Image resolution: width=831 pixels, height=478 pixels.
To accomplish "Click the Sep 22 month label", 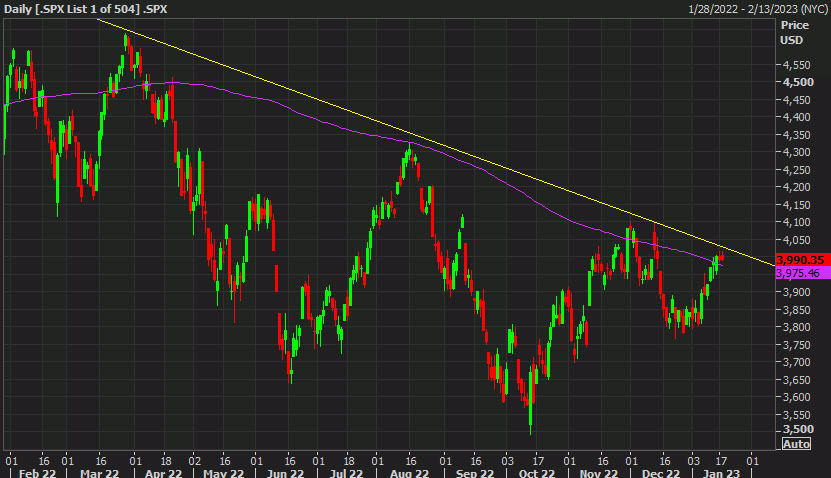I will (x=475, y=473).
